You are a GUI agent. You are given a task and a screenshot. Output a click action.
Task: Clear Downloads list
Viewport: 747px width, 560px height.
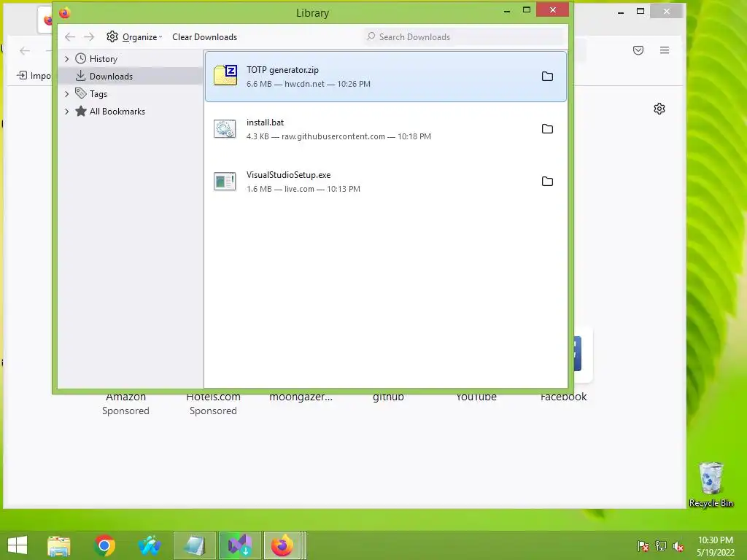[x=204, y=36]
